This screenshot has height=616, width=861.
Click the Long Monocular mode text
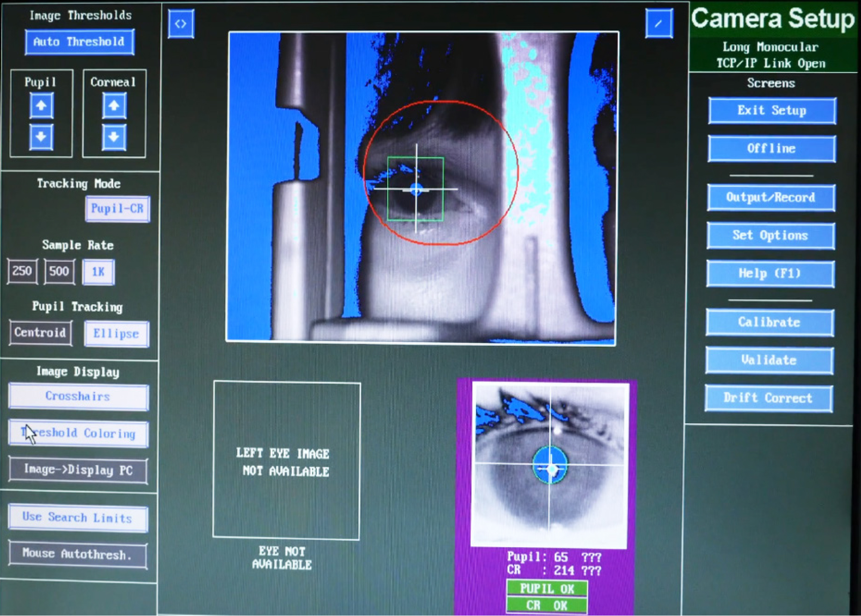tap(770, 47)
